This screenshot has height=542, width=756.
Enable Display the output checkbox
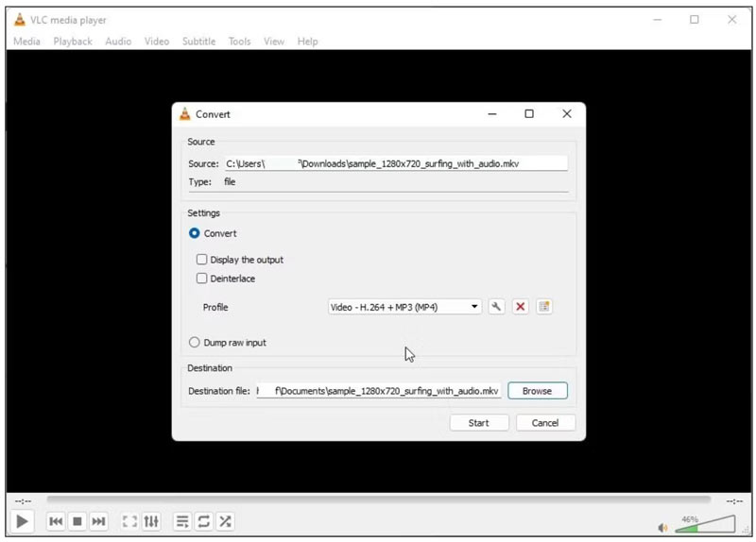tap(201, 260)
